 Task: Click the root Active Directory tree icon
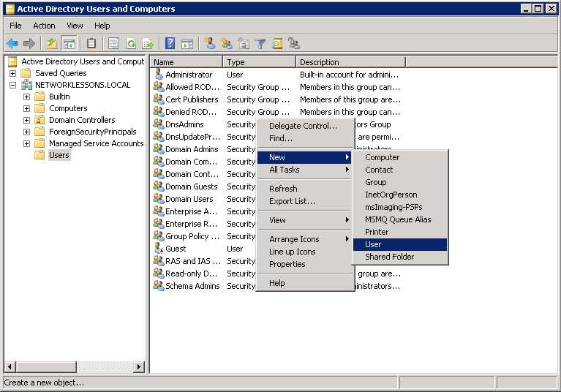(12, 61)
